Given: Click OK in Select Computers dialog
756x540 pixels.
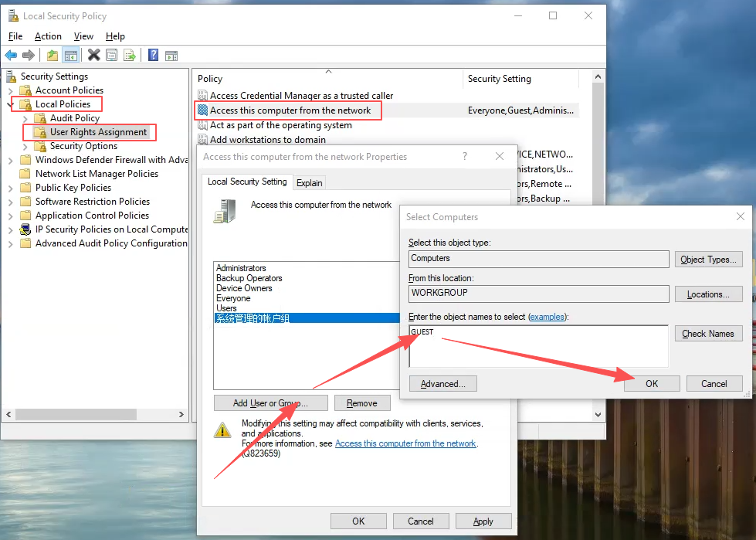Looking at the screenshot, I should (x=652, y=384).
